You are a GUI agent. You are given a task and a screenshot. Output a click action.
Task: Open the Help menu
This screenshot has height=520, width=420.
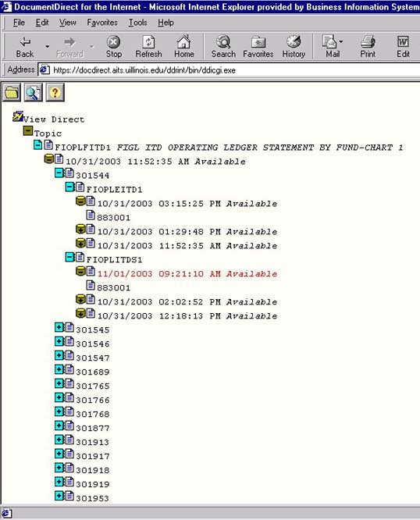[166, 23]
